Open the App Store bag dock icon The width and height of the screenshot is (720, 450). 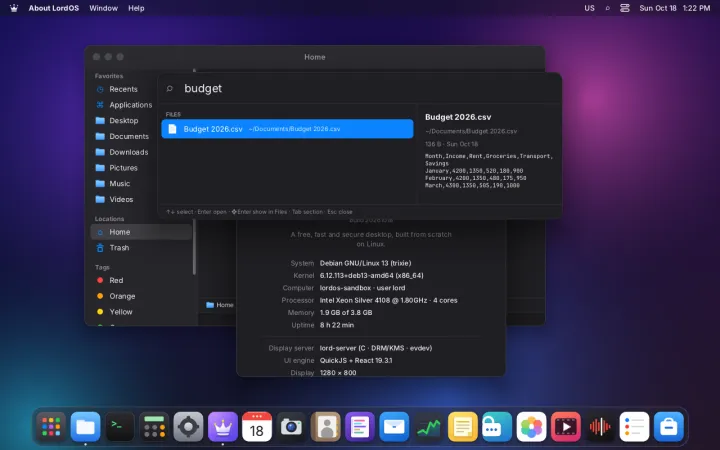click(669, 427)
